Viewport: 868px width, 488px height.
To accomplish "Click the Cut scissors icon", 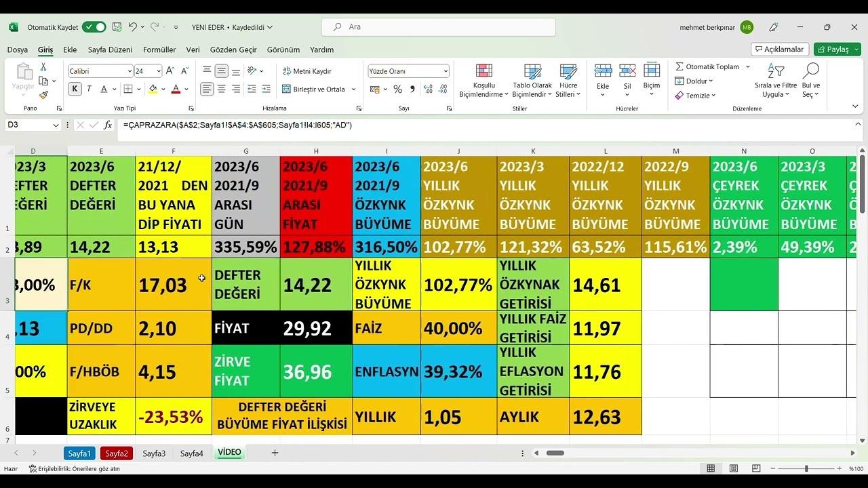I will tap(43, 67).
